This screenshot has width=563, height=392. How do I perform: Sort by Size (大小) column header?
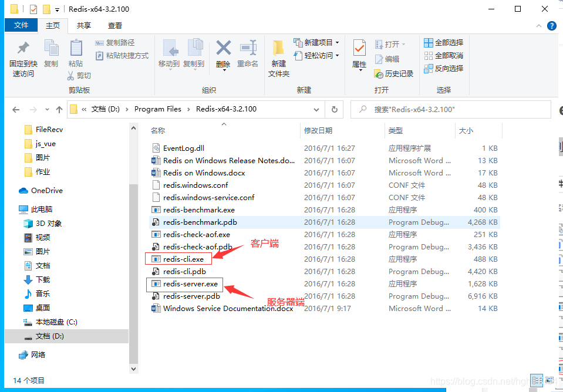click(x=466, y=131)
